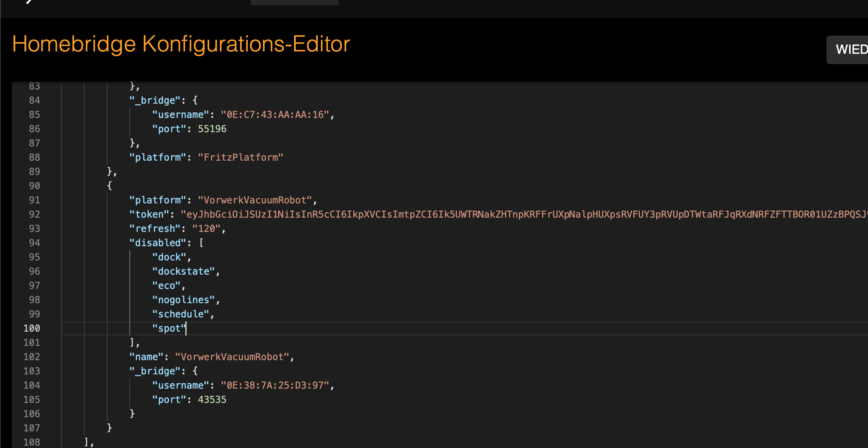868x448 pixels.
Task: Click line number 108 in gutter
Action: click(x=32, y=442)
